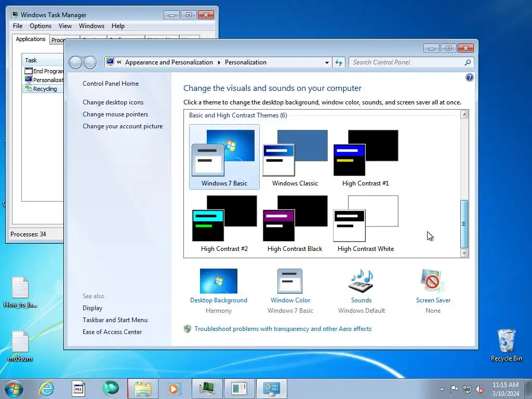Click the network tray icon

tap(467, 389)
